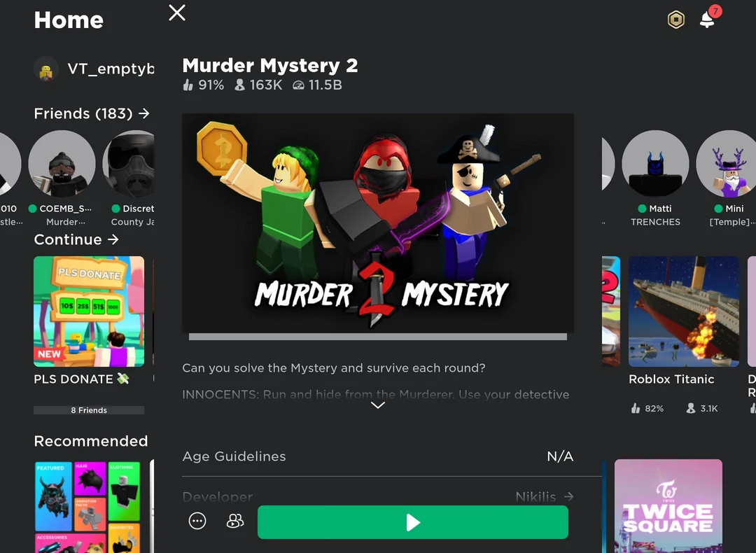Click the Murder Mystery 2 banner image

(378, 223)
